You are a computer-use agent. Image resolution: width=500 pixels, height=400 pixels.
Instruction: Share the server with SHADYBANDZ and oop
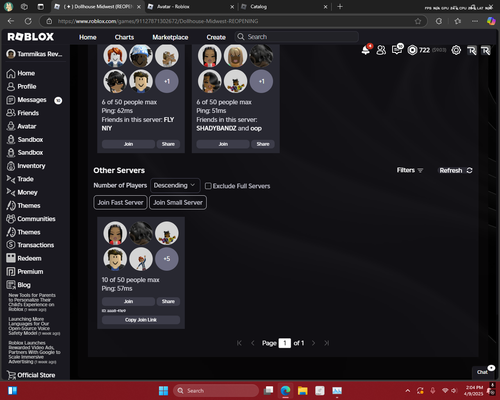coord(263,144)
